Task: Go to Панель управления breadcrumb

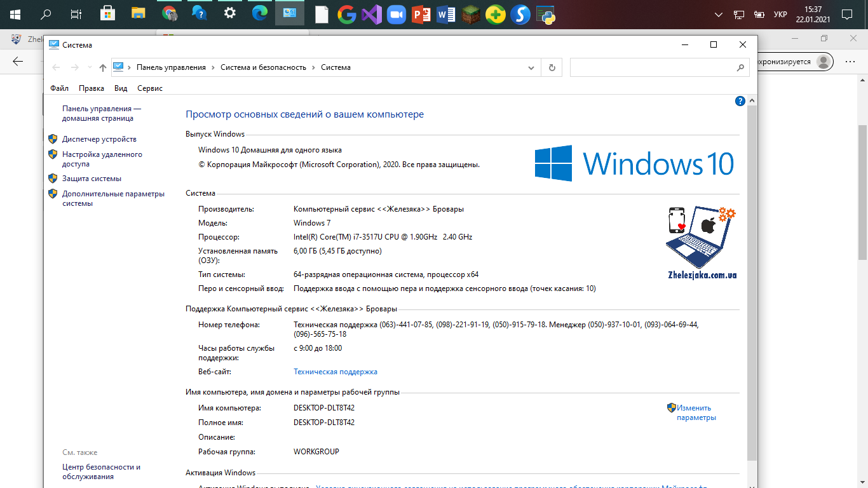Action: pyautogui.click(x=171, y=67)
